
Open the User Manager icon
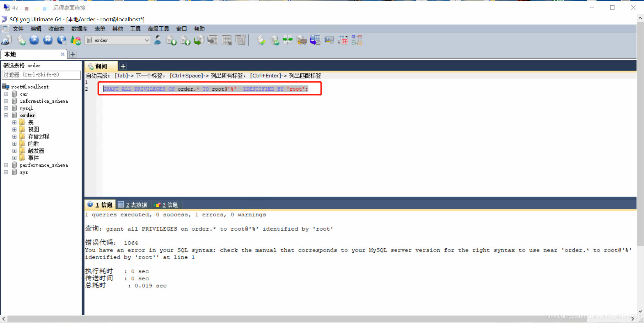click(x=158, y=40)
